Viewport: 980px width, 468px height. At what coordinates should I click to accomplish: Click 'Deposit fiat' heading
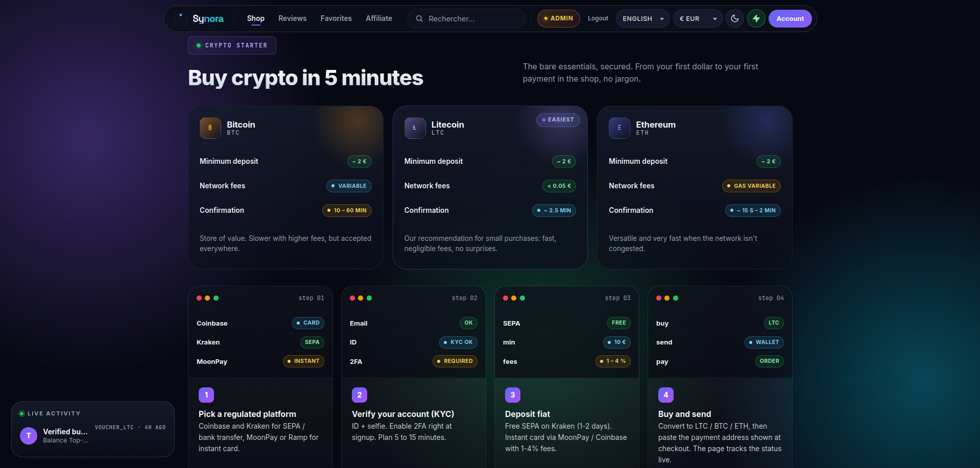528,414
